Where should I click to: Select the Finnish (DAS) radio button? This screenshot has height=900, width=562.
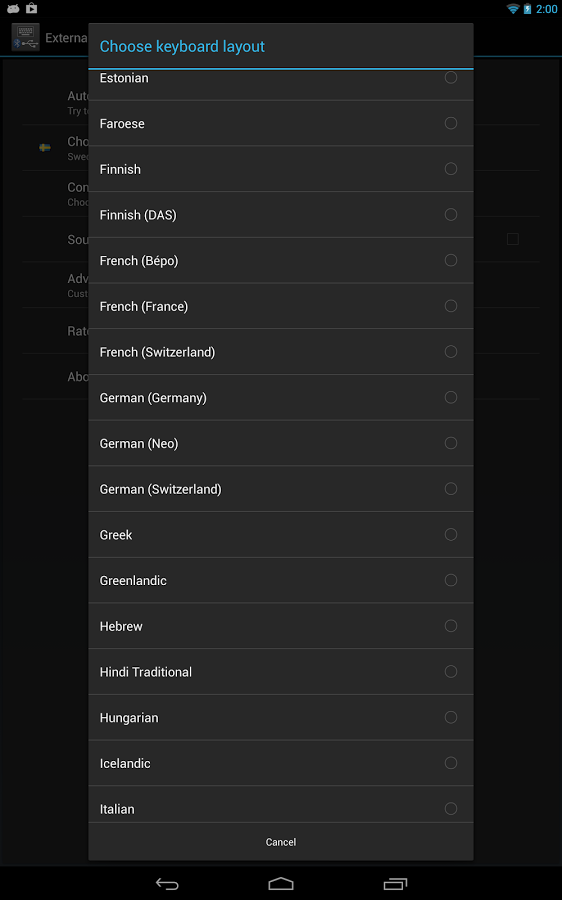coord(451,214)
